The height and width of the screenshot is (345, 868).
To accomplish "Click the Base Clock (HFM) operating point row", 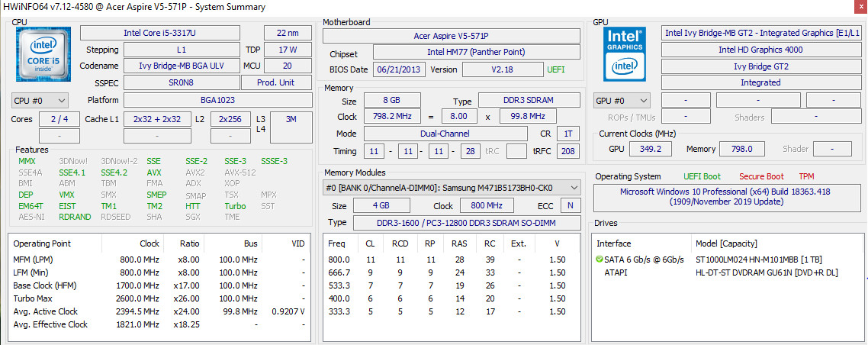I will coord(159,285).
